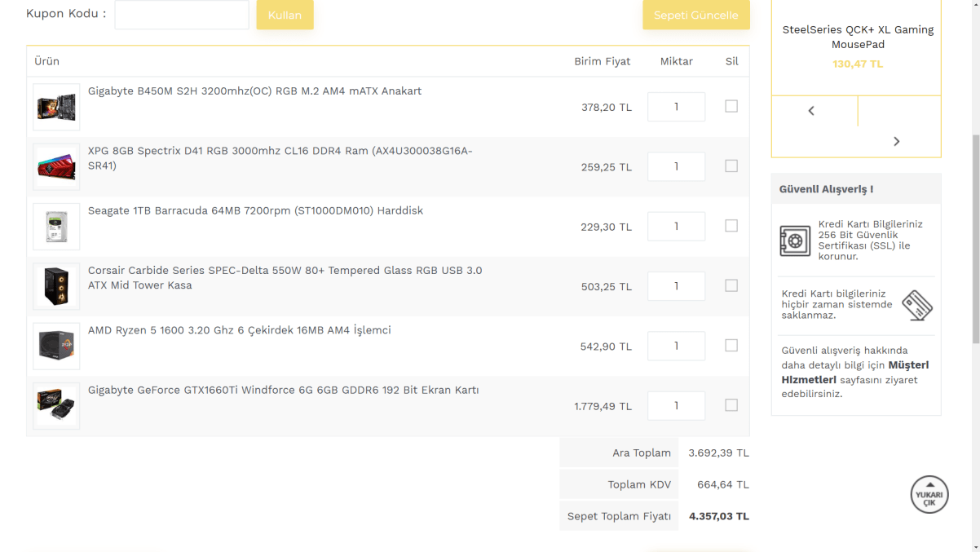
Task: Click the Güvenli Alışveriş heading
Action: [x=826, y=189]
